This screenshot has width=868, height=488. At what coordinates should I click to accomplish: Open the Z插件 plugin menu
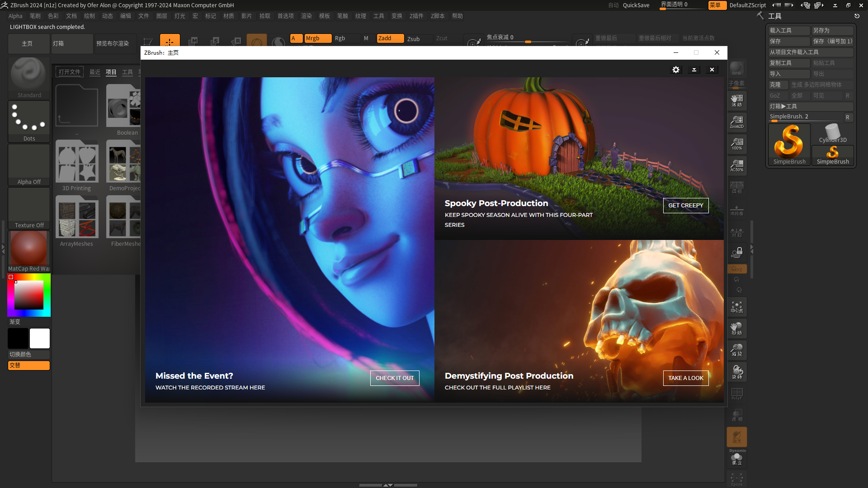(416, 16)
